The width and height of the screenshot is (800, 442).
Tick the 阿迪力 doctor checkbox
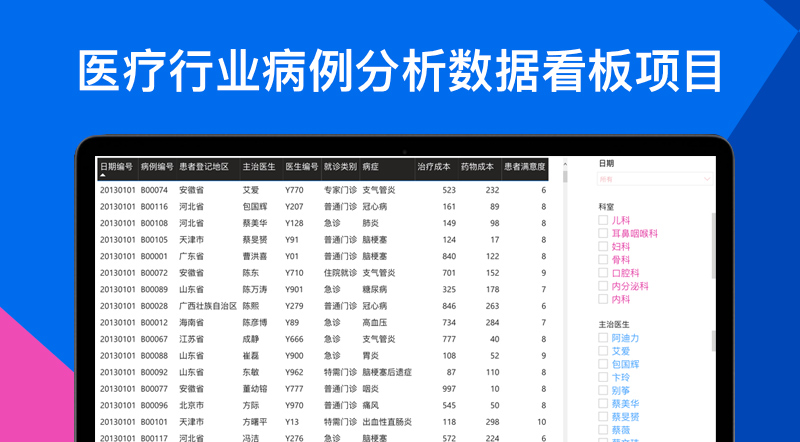coord(603,338)
